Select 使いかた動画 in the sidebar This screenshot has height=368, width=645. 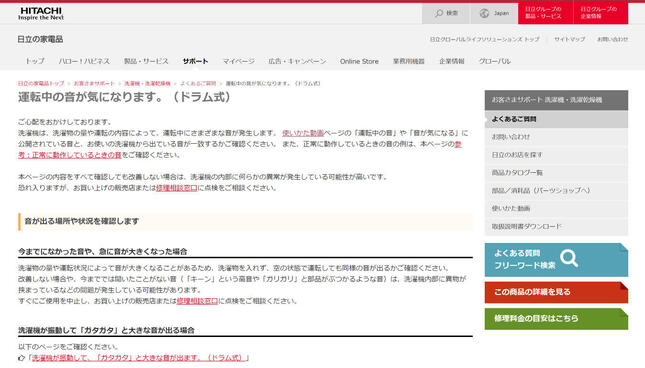click(x=556, y=208)
